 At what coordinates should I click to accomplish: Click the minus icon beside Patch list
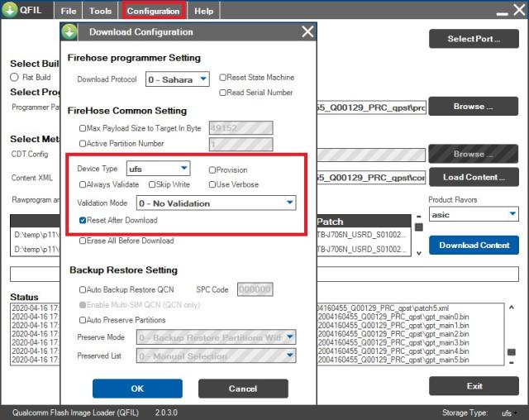point(419,217)
